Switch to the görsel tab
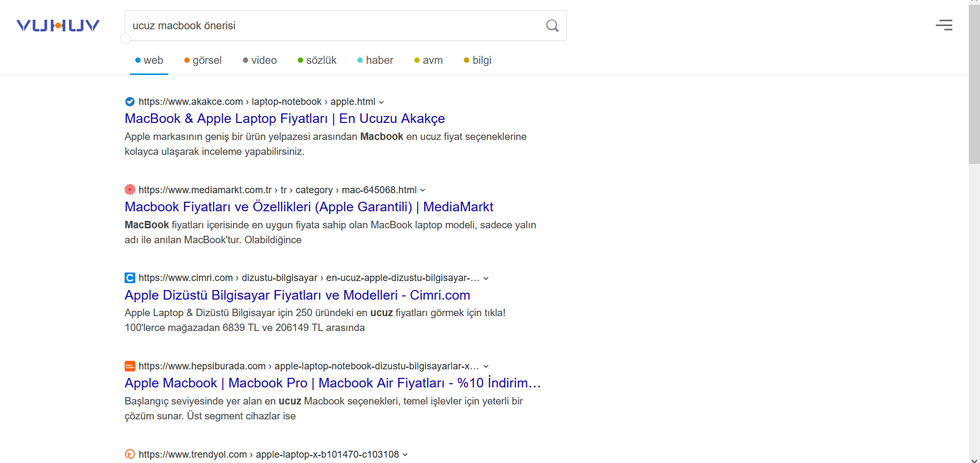Image resolution: width=980 pixels, height=463 pixels. 203,60
